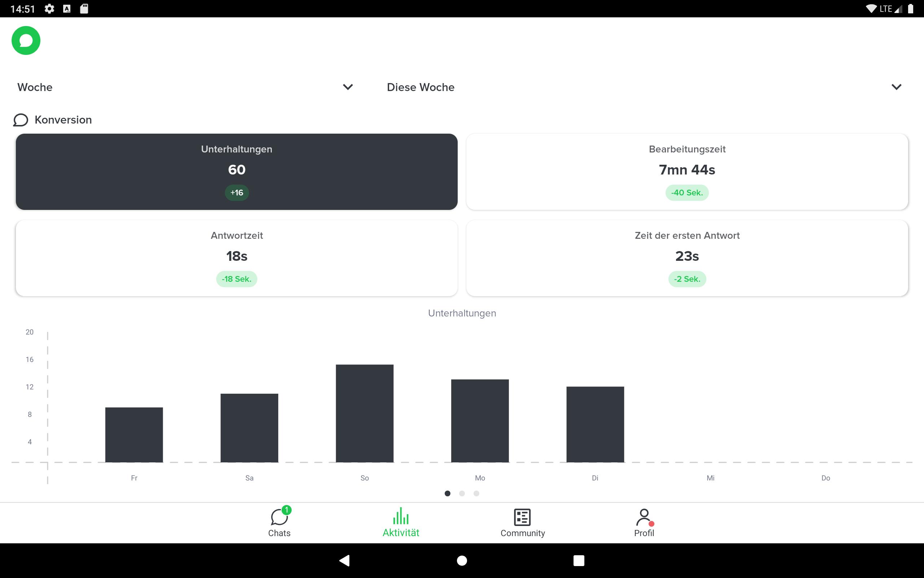Click the -40 Sek. badge
Viewport: 924px width, 578px height.
point(687,193)
